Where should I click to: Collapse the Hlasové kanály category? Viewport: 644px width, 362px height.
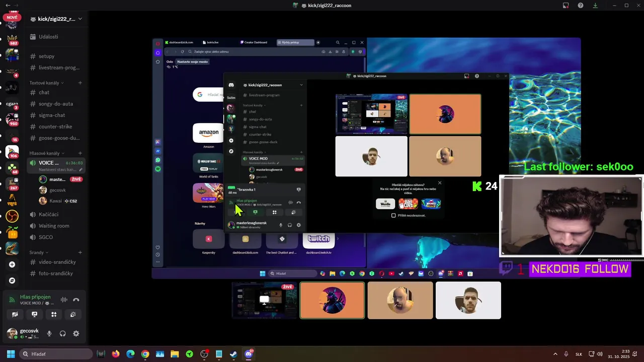46,153
